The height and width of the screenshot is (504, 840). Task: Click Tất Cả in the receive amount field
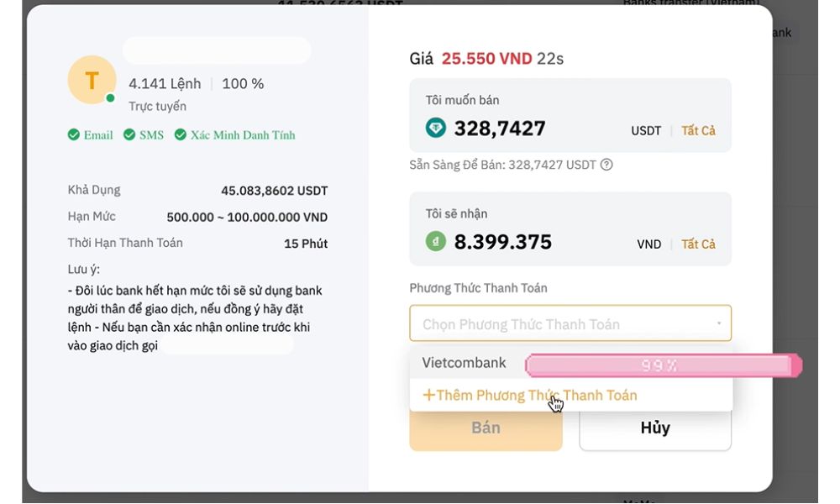698,244
